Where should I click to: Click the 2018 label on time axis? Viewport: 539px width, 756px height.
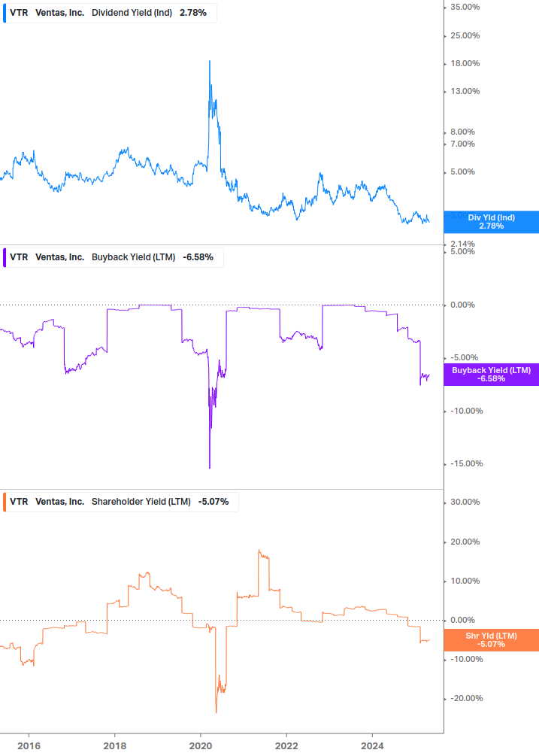click(114, 746)
